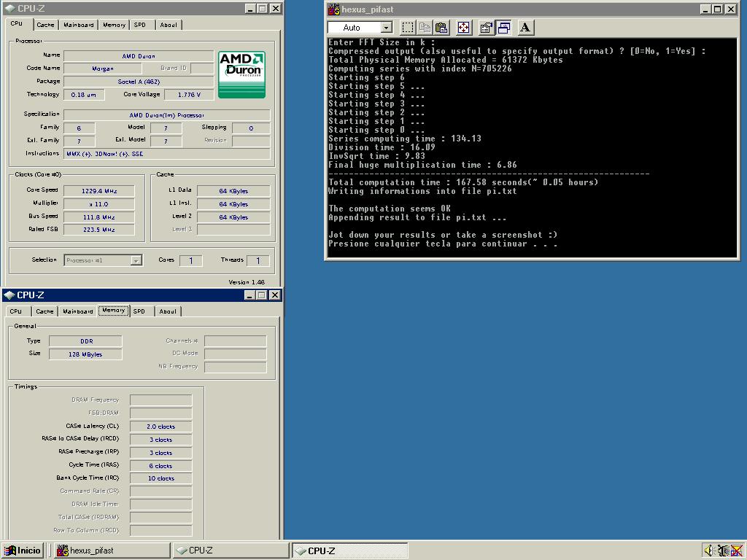Click the AMD Duron processor logo
The image size is (747, 560).
[241, 75]
